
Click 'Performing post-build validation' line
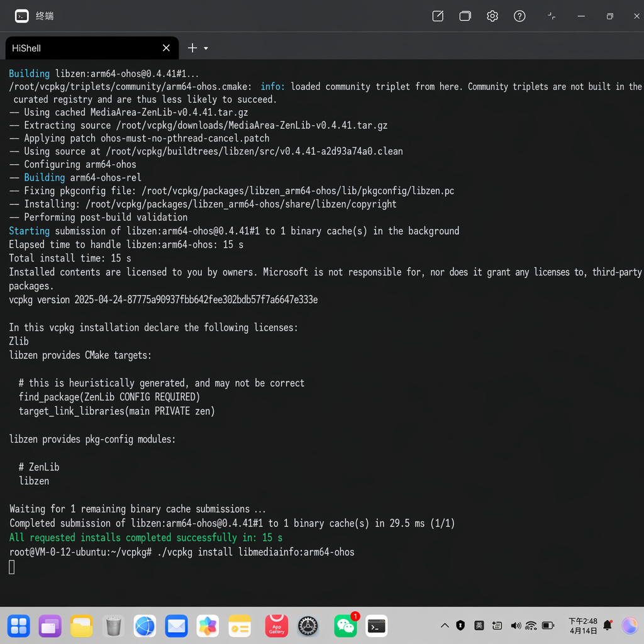(x=99, y=217)
